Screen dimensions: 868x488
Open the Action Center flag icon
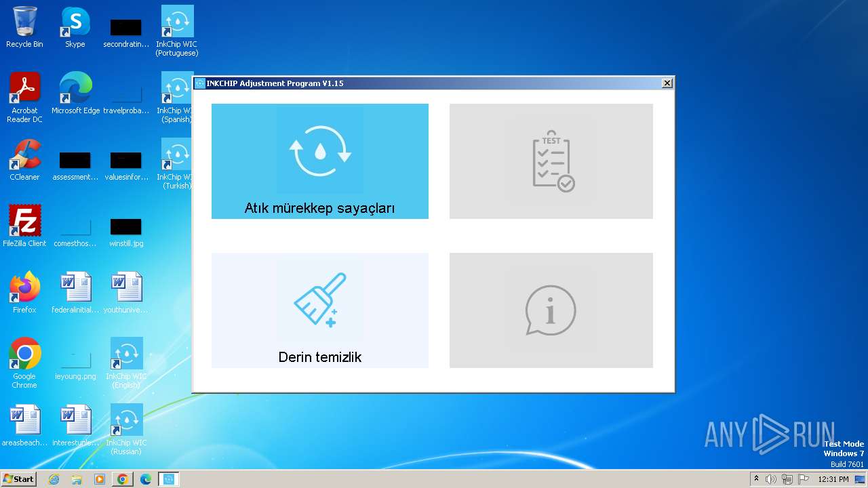[804, 479]
